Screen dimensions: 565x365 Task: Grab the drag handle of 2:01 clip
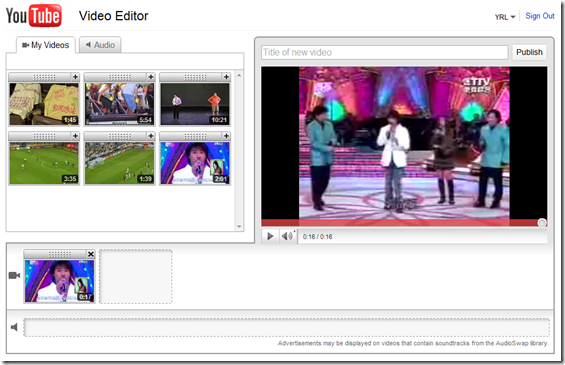point(195,136)
